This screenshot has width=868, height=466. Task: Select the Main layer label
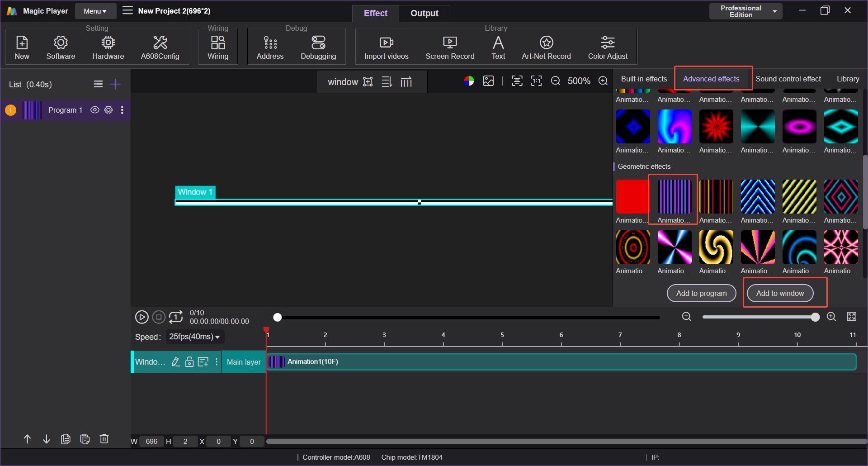tap(244, 362)
